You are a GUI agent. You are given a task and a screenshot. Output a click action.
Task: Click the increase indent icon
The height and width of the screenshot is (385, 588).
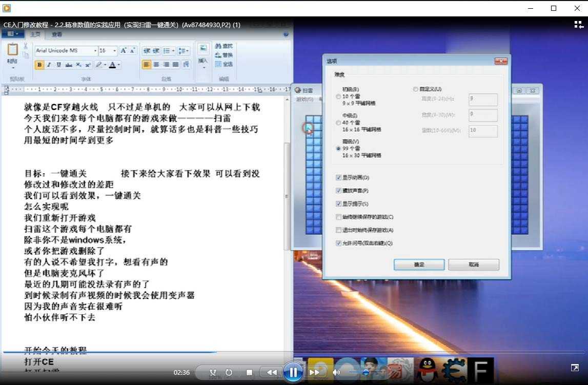tap(156, 51)
